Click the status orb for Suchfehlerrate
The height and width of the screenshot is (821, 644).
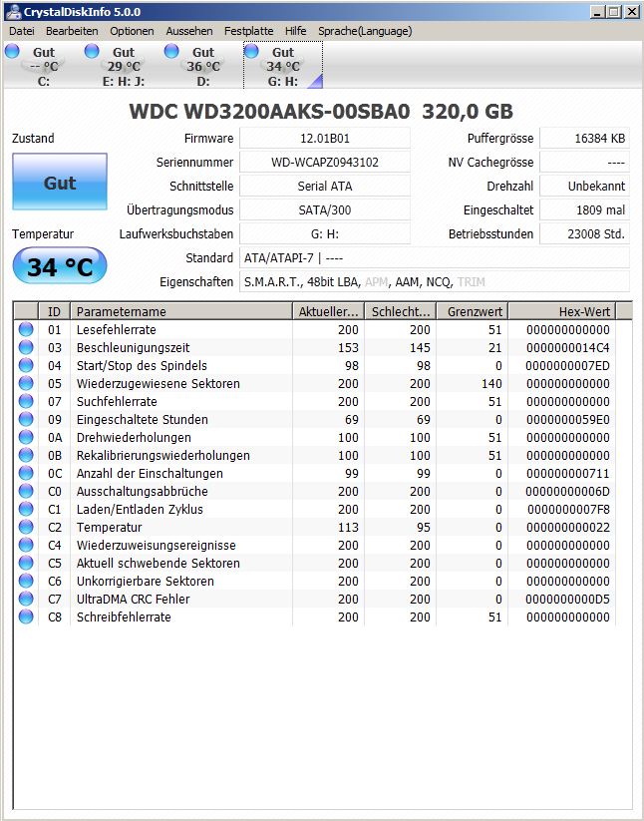pyautogui.click(x=26, y=401)
